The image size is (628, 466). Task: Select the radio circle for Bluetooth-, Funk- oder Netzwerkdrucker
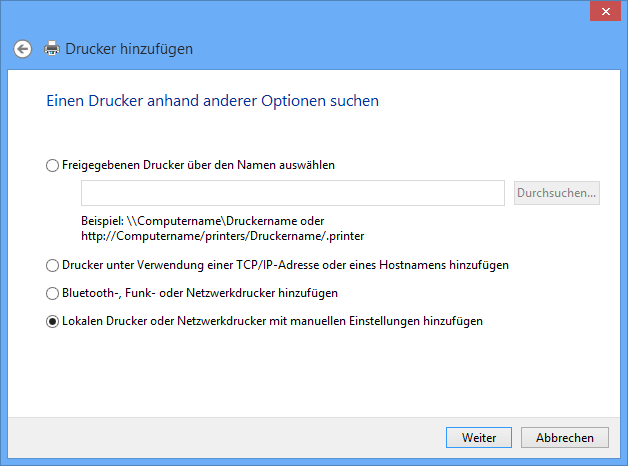(52, 293)
